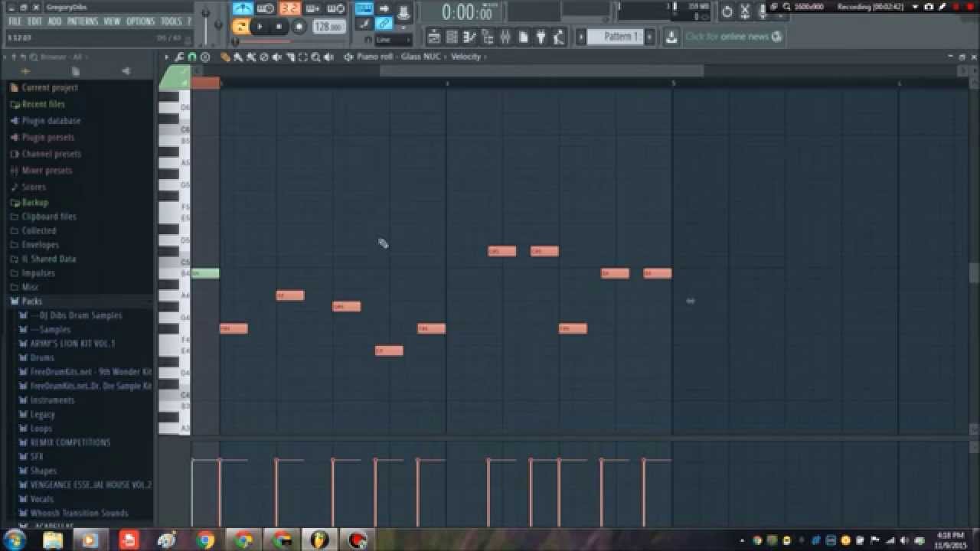Click the Play button in transport
The height and width of the screenshot is (551, 980).
[260, 27]
